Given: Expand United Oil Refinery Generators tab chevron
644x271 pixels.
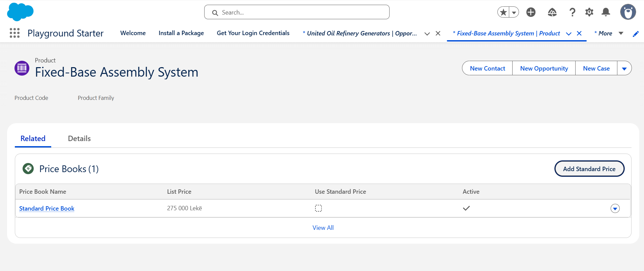Looking at the screenshot, I should pyautogui.click(x=427, y=33).
